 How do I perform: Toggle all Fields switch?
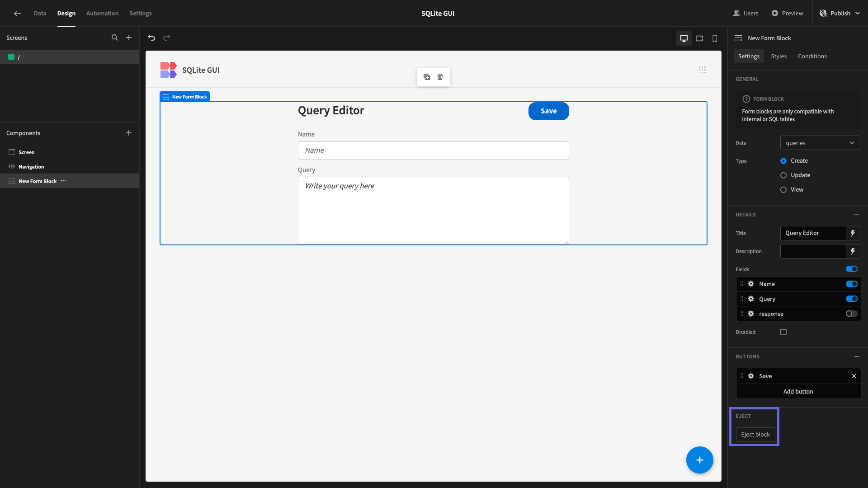point(852,269)
